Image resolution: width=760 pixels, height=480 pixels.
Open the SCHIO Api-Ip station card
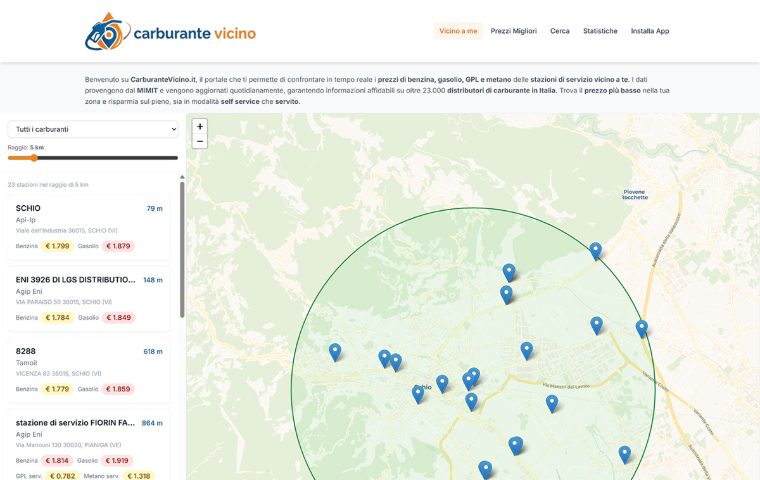point(89,227)
